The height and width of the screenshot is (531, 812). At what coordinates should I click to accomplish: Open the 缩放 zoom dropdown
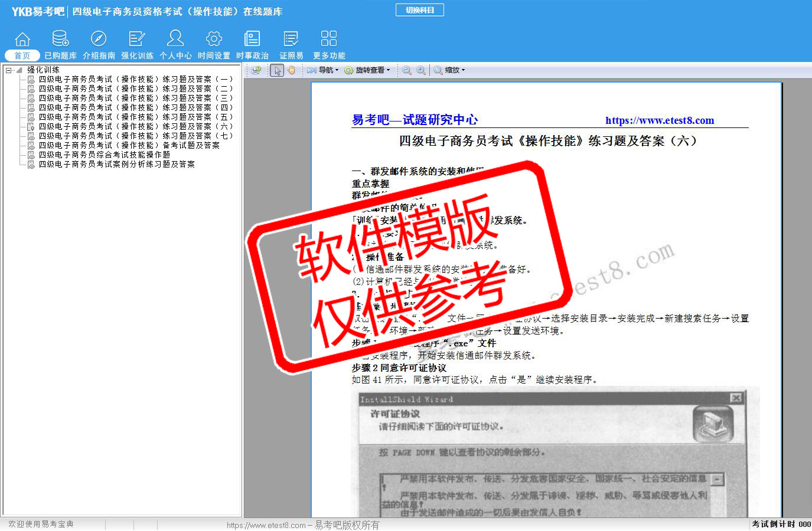(x=449, y=70)
